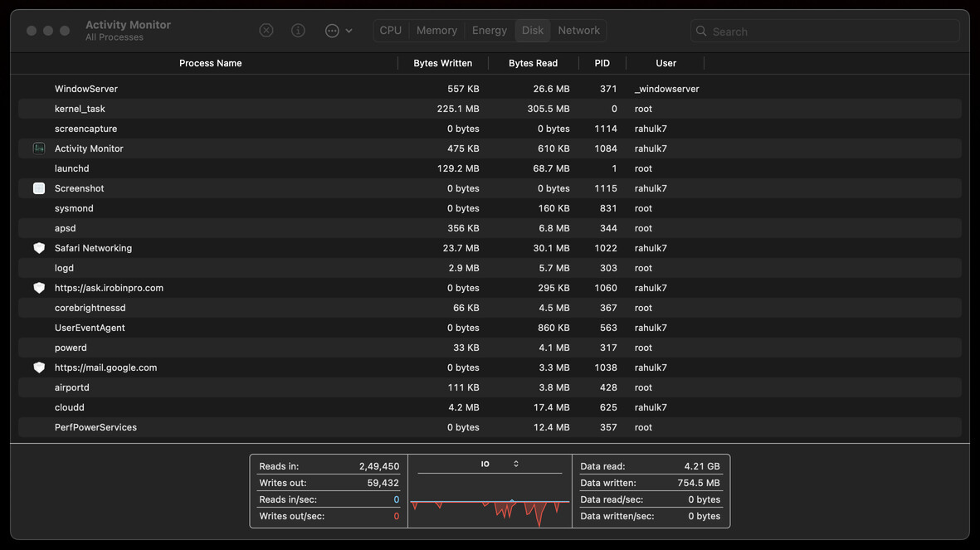980x550 pixels.
Task: Sort by Bytes Written column header
Action: 443,63
